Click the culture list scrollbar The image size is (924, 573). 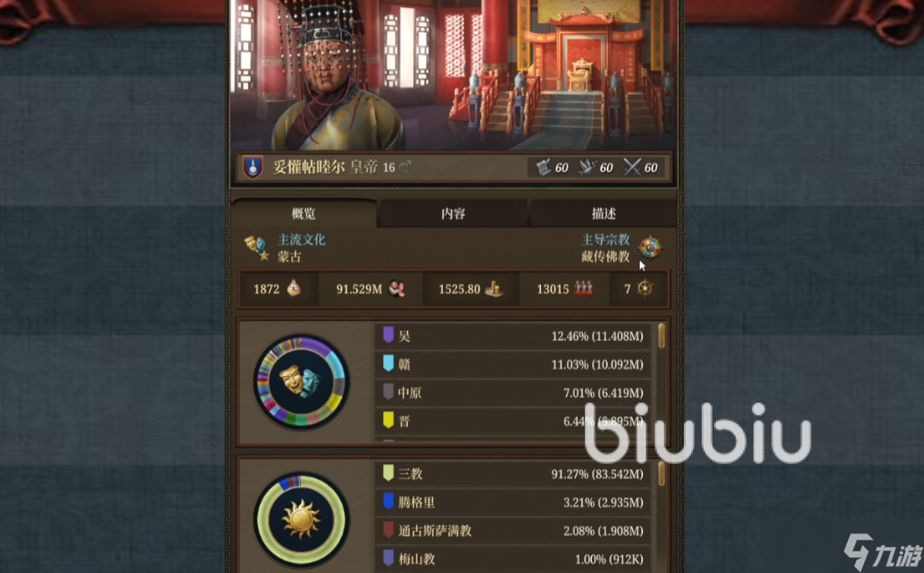662,336
